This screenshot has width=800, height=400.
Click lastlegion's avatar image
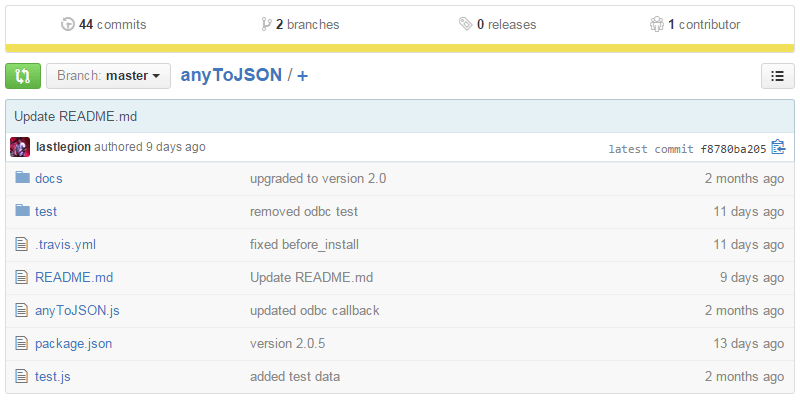20,147
